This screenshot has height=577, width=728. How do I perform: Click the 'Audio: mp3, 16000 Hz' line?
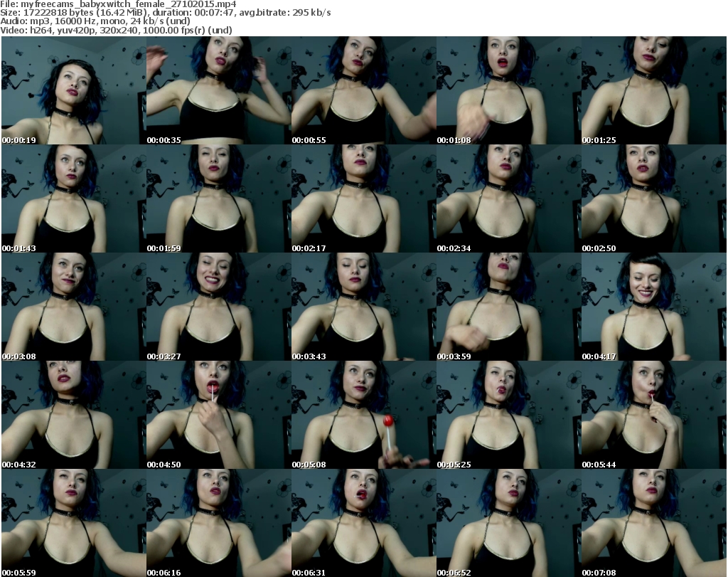tap(95, 21)
